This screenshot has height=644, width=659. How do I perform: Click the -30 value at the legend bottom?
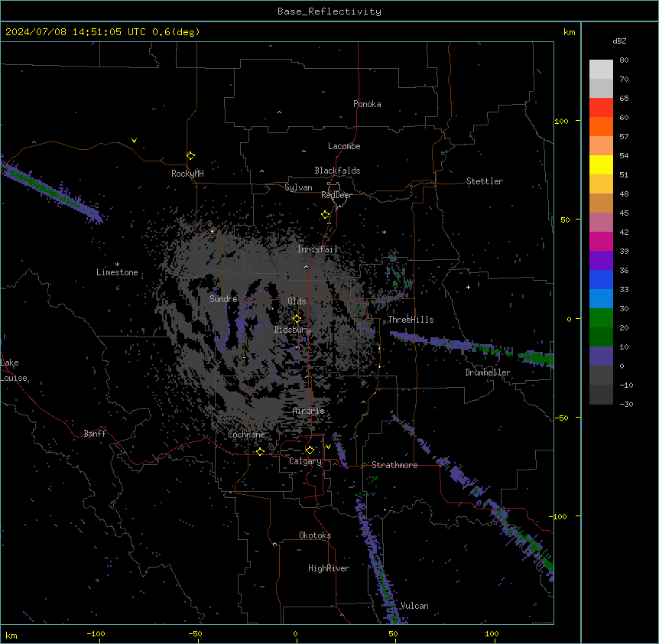(626, 404)
